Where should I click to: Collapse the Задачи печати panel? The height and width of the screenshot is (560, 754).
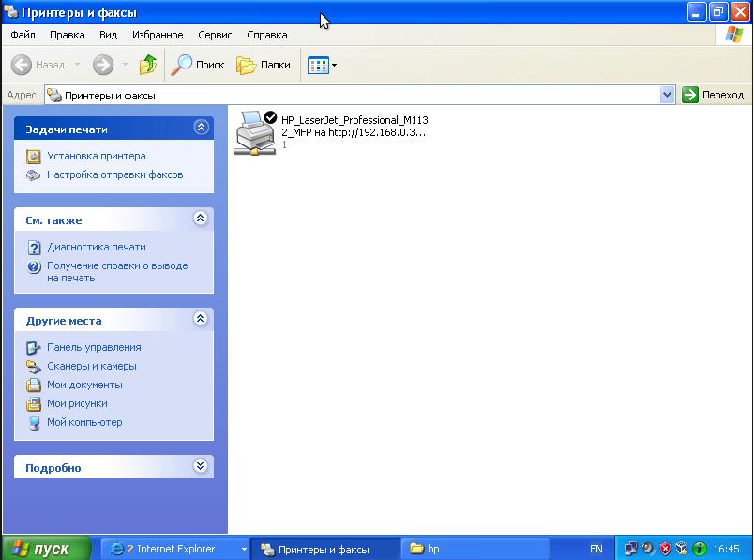201,127
